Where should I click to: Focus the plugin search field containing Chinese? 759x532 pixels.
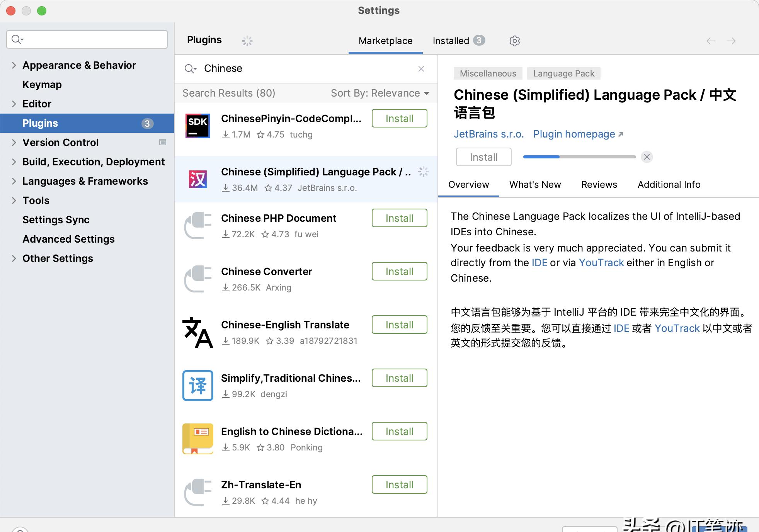coord(306,69)
